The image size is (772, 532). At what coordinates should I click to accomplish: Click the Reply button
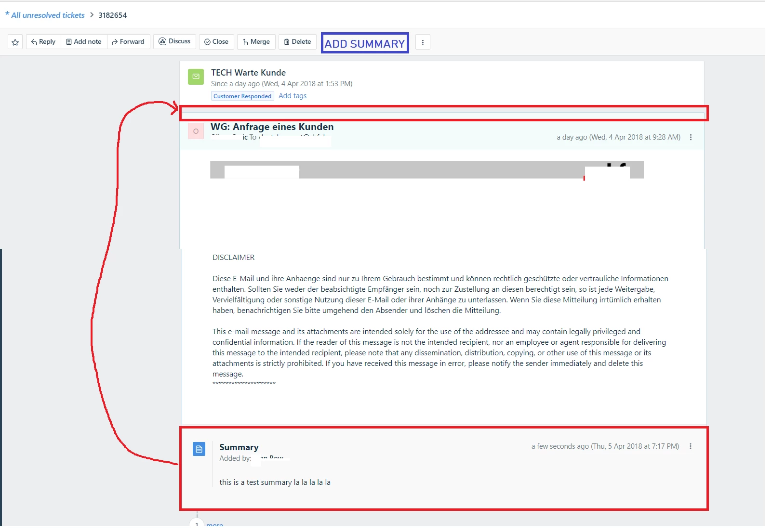tap(43, 42)
